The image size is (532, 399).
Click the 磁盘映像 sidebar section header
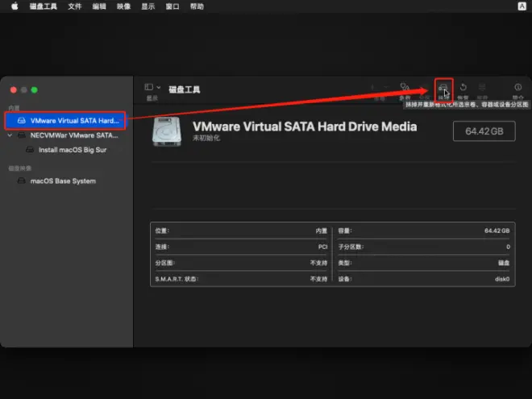coord(19,168)
